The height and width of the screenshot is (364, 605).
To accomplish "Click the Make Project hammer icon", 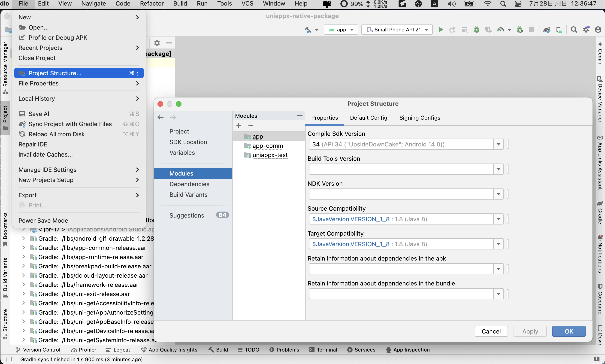I will point(308,30).
